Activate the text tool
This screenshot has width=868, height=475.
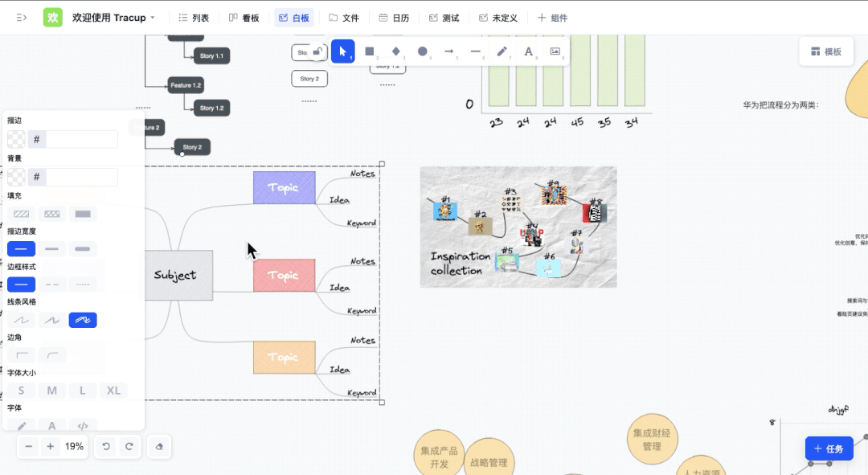(528, 51)
